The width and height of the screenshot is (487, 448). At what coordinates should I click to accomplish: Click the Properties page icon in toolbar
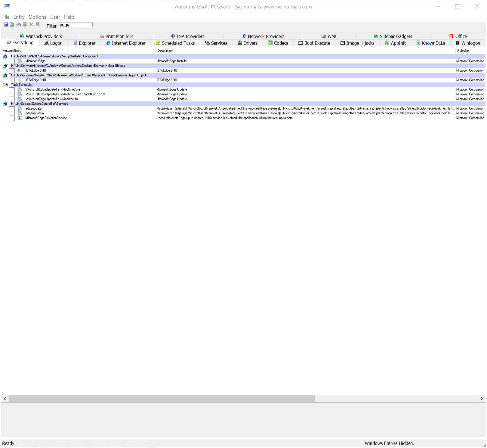point(25,25)
